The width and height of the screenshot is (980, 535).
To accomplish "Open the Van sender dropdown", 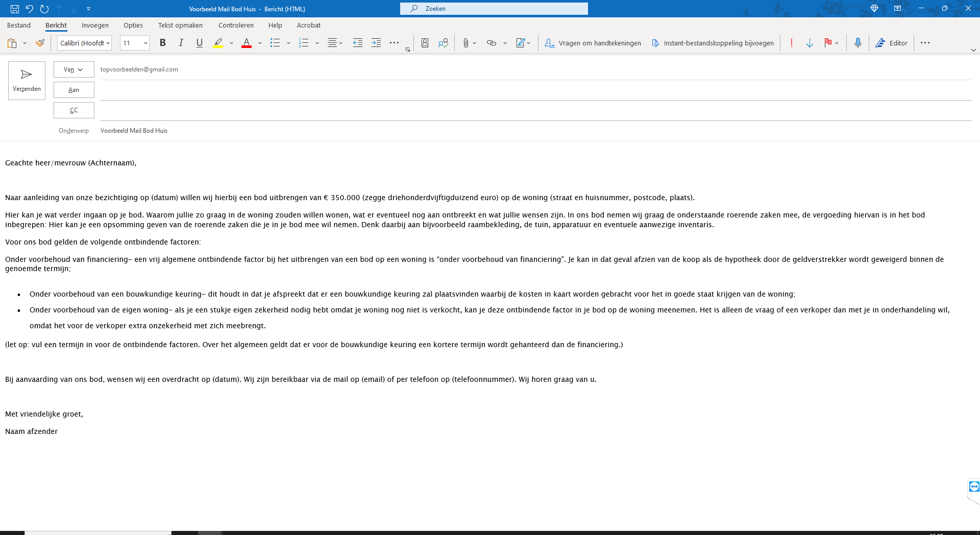I will (73, 69).
